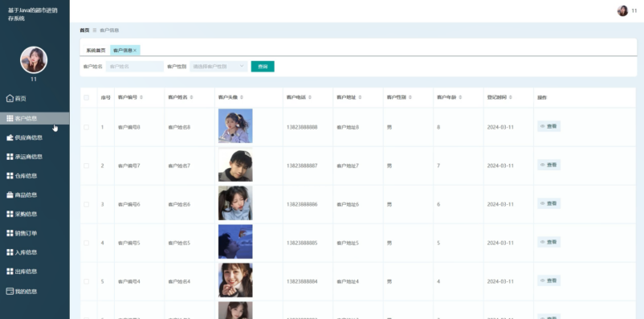Image resolution: width=644 pixels, height=319 pixels.
Task: Open avatar thumbnail of 客户姓名5
Action: coord(235,242)
